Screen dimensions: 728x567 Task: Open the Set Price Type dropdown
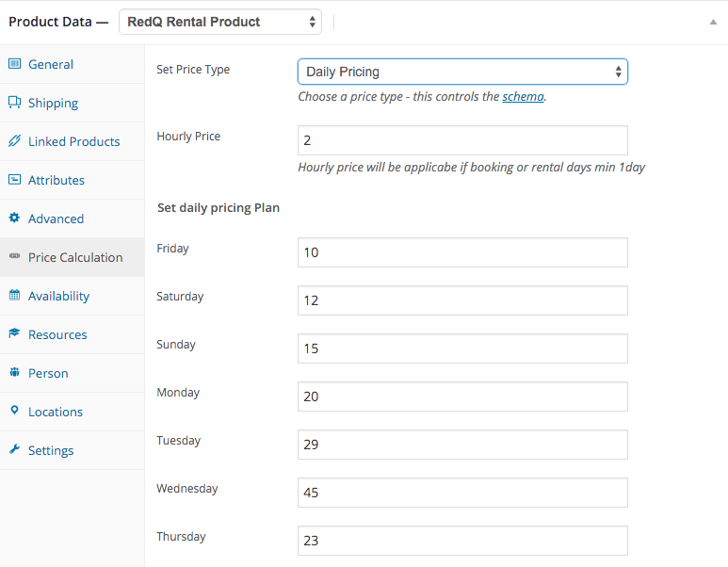pyautogui.click(x=462, y=72)
